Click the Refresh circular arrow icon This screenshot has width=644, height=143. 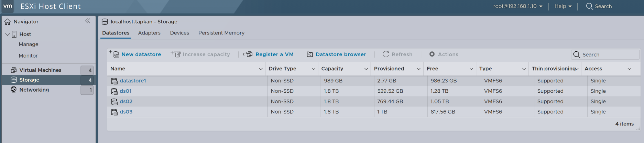click(386, 54)
